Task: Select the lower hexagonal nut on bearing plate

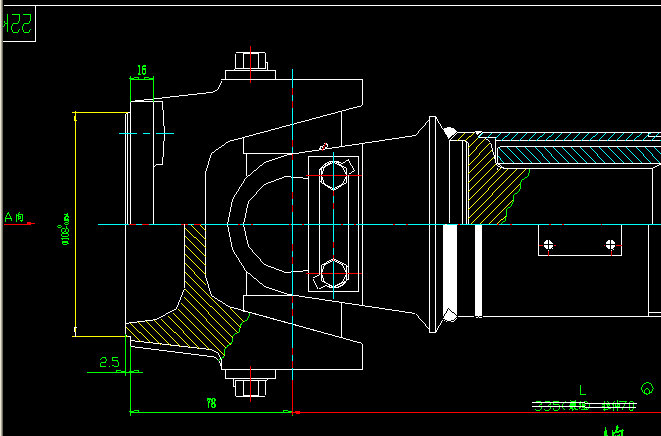Action: [333, 273]
